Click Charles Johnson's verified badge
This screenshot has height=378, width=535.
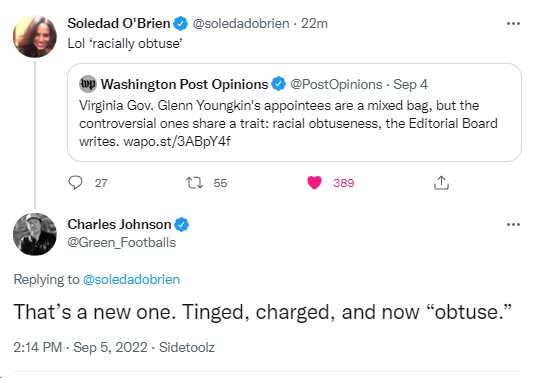[x=182, y=224]
